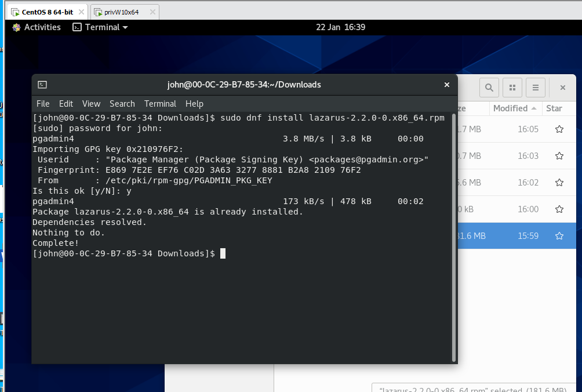Image resolution: width=582 pixels, height=392 pixels.
Task: Close the Terminal window
Action: [x=447, y=85]
